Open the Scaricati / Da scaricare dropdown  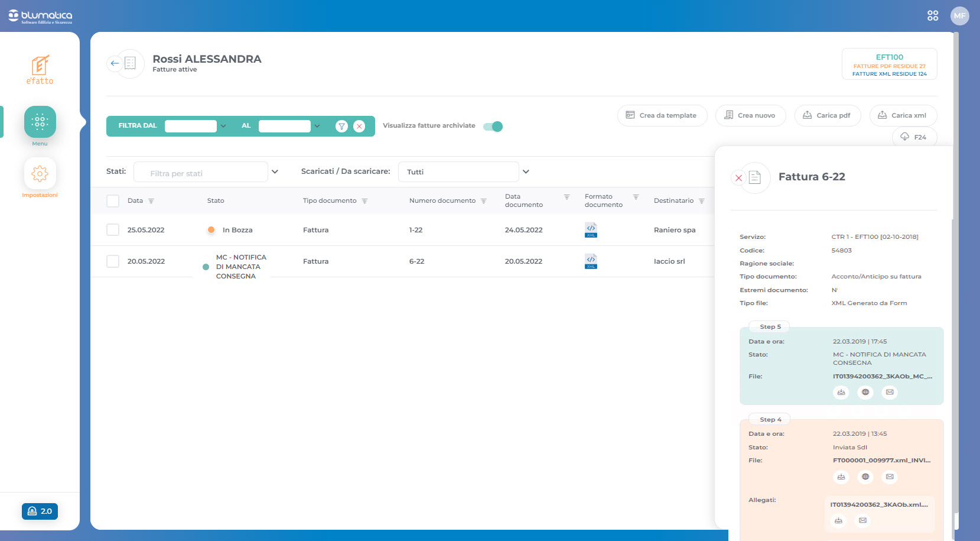coord(526,172)
